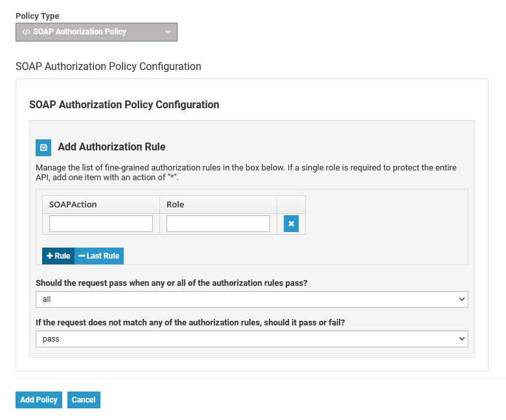Viewport: 506px width, 420px height.
Task: Focus the SOAPAction text field
Action: [x=101, y=224]
